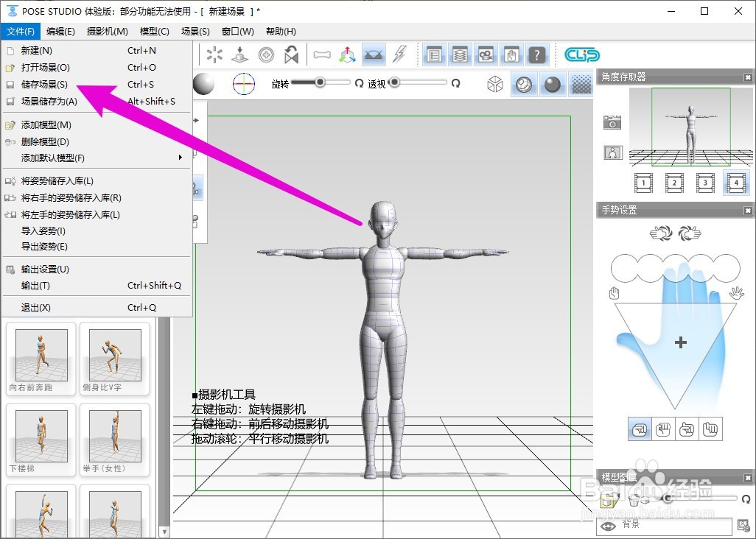
Task: Select 将左手的姿势储存入库(L) entry
Action: (97, 215)
